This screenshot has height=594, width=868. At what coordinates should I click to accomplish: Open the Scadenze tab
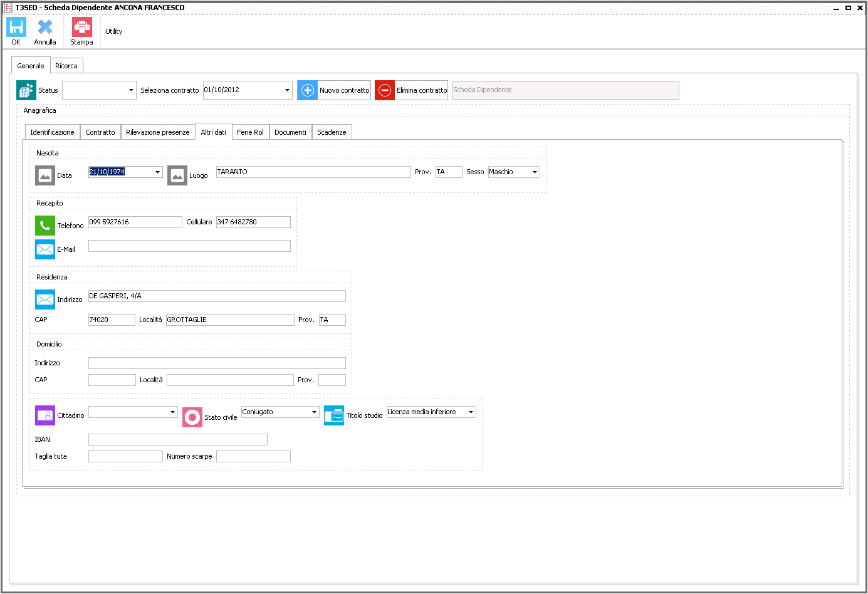332,132
